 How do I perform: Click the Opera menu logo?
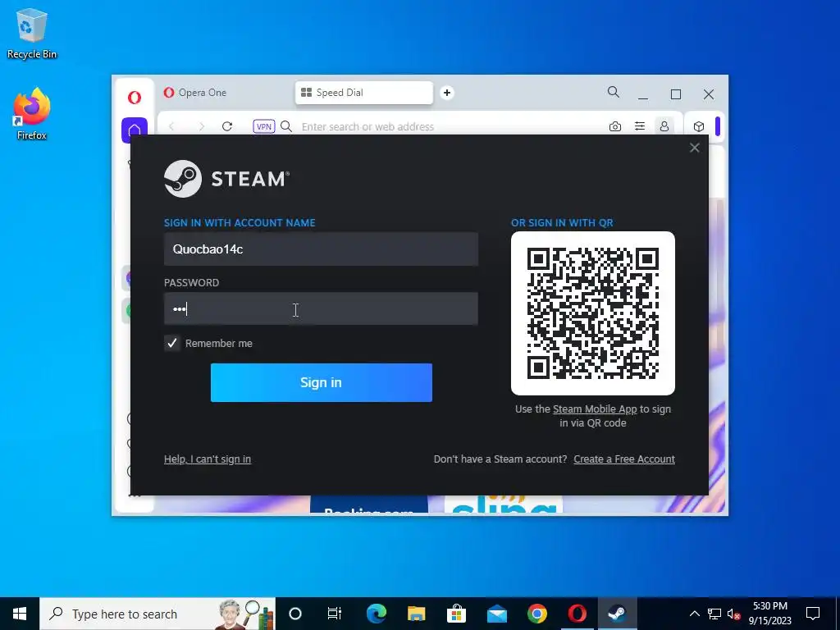click(x=135, y=97)
